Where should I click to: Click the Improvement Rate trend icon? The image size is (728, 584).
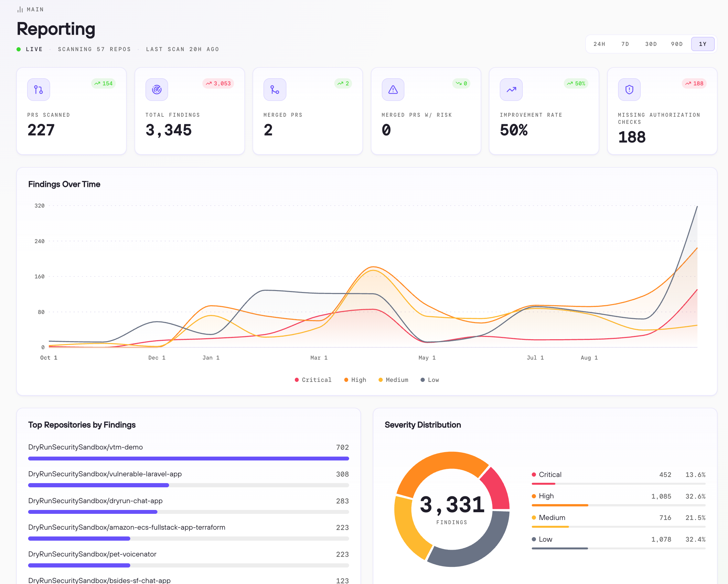click(x=511, y=90)
